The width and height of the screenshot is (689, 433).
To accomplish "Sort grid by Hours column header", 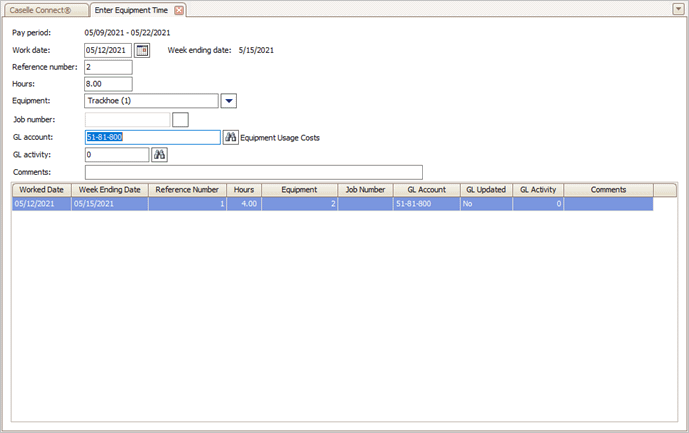I will tap(244, 189).
